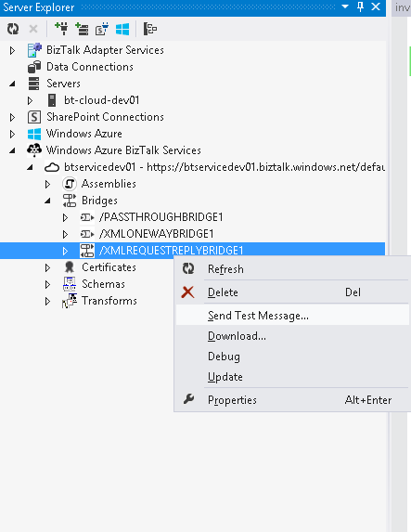Toggle the auto-hide pin on Server Explorer
The height and width of the screenshot is (532, 411).
361,6
